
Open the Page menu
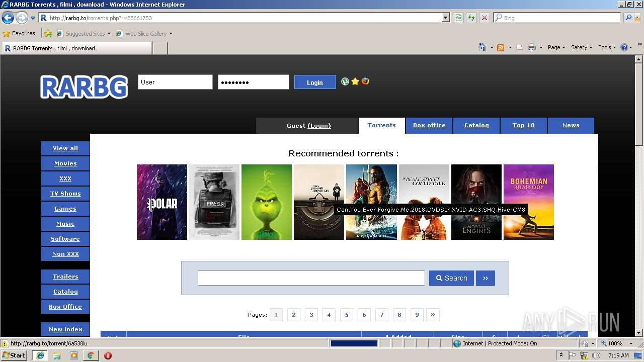tap(556, 47)
